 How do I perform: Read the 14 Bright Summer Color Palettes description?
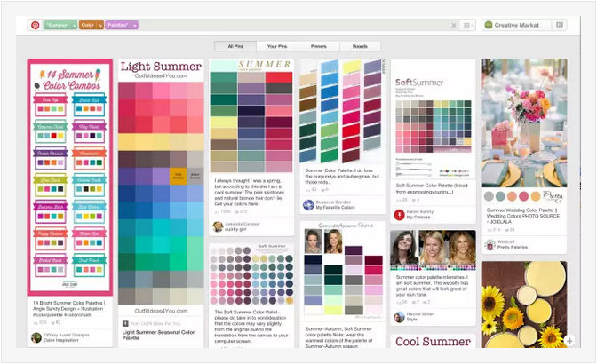[x=69, y=308]
